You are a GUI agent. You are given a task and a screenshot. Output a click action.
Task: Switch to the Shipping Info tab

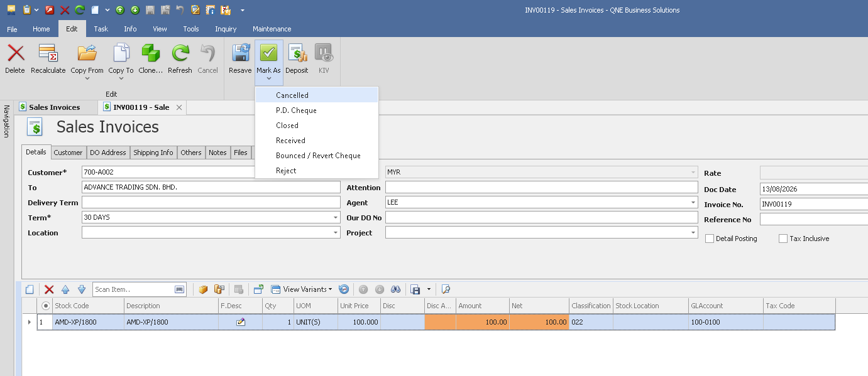coord(153,153)
